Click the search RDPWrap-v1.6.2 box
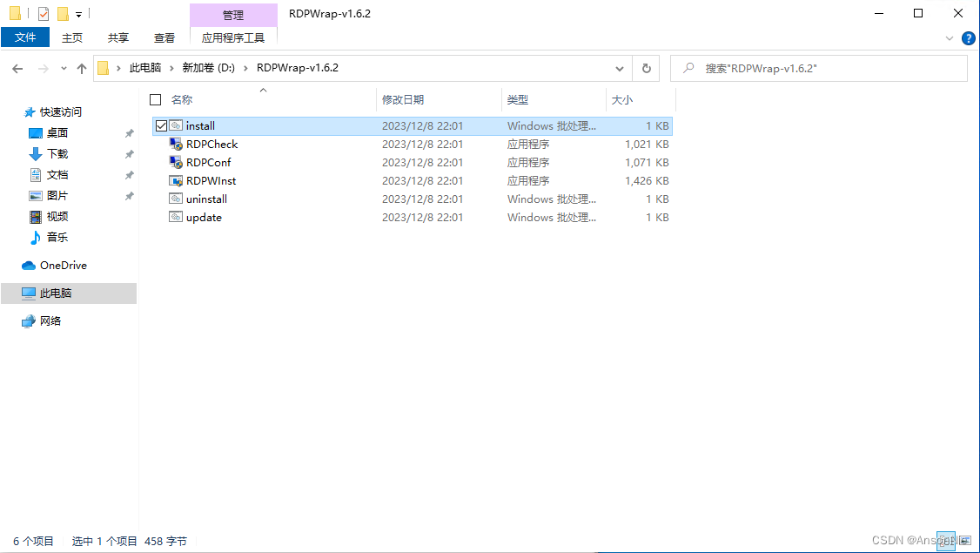This screenshot has height=553, width=980. [819, 68]
